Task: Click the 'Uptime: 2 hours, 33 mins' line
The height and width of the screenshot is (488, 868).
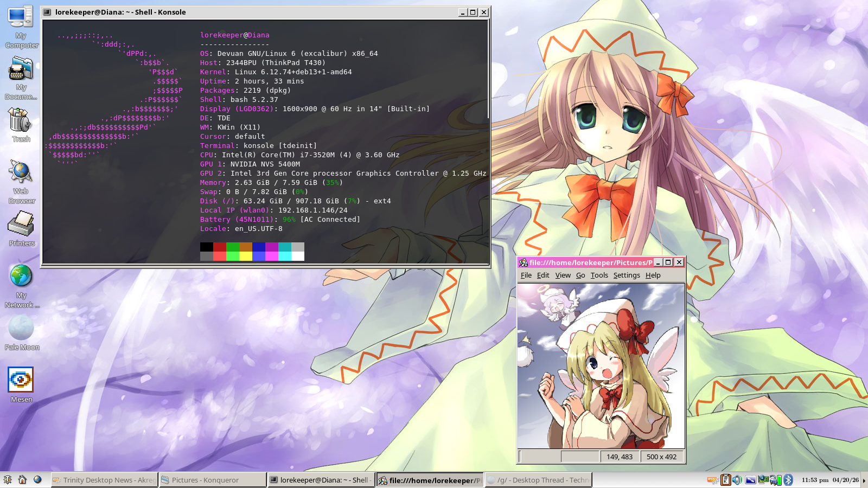Action: pos(252,81)
